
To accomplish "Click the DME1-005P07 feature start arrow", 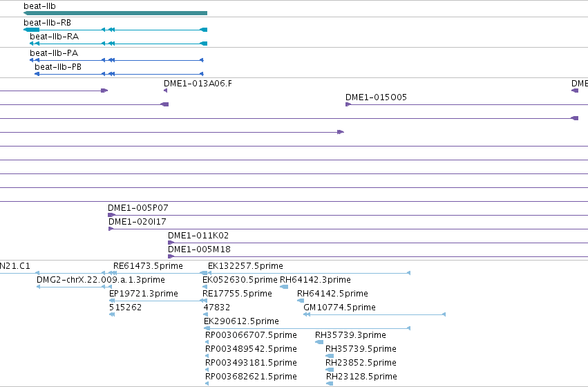I will pyautogui.click(x=111, y=215).
